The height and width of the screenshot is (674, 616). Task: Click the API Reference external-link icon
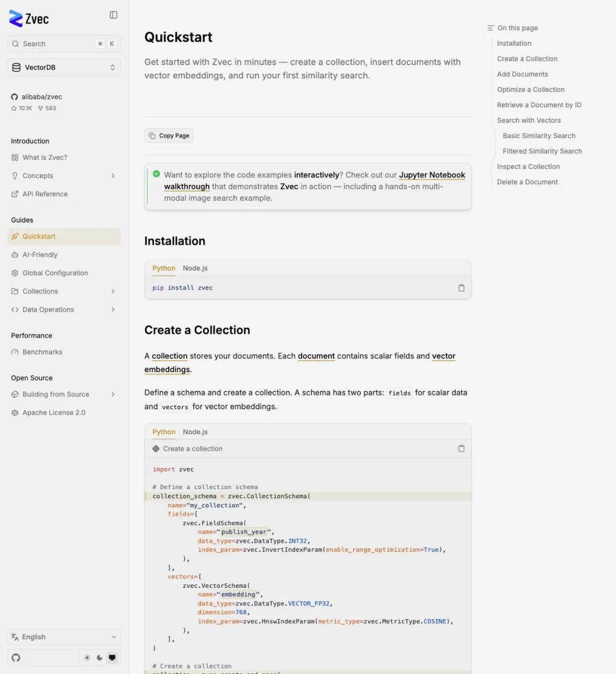[15, 194]
